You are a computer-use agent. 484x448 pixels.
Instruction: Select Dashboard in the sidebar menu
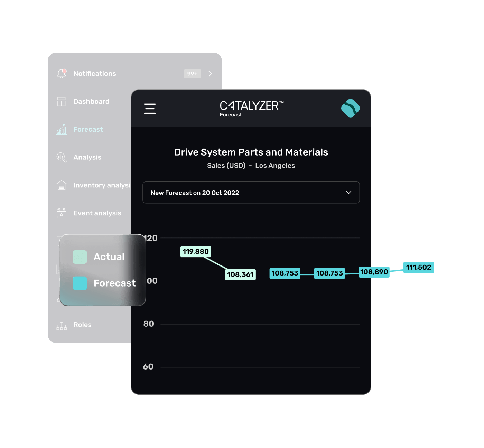[x=91, y=102]
